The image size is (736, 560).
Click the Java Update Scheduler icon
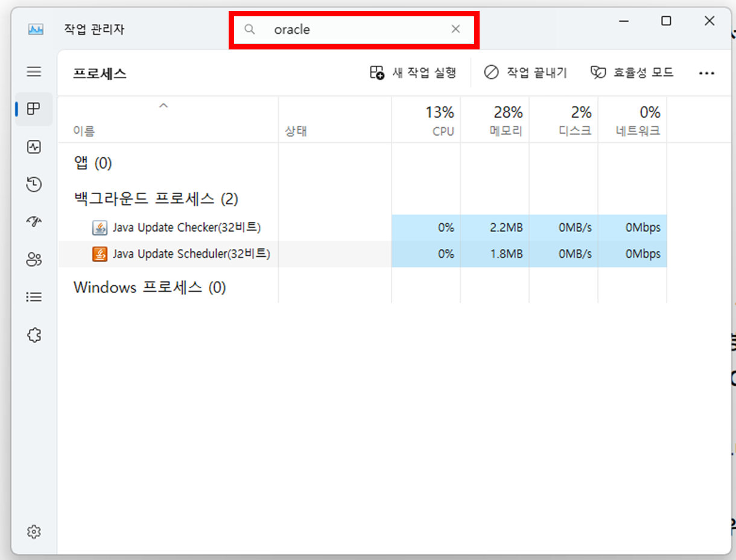pyautogui.click(x=100, y=254)
